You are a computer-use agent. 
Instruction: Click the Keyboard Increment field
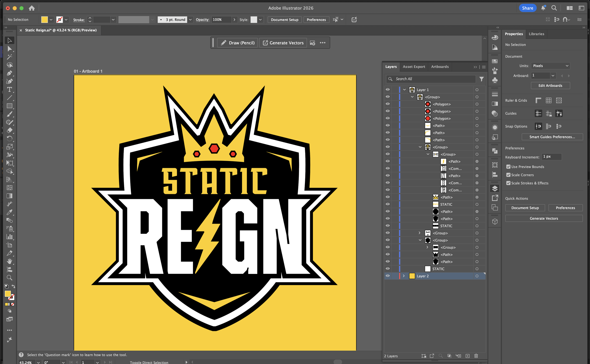coord(552,157)
